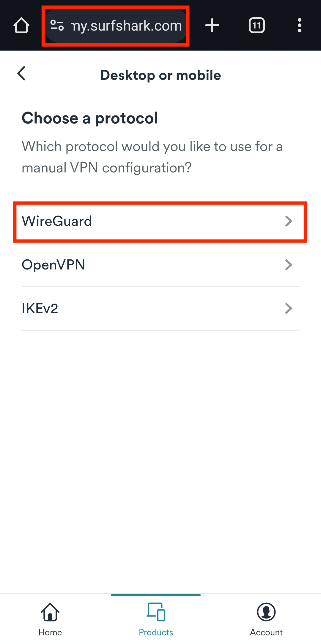Viewport: 321px width, 644px height.
Task: Go back using the back arrow
Action: [21, 73]
